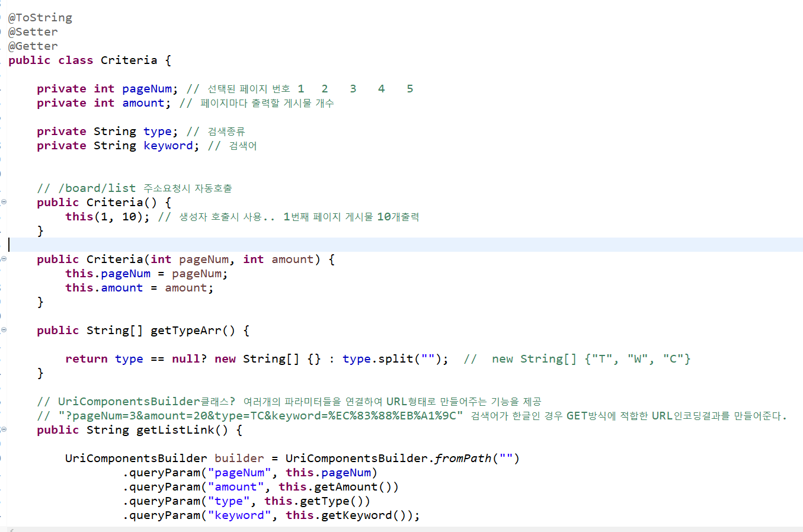Fold the getTypeArr() method
Viewport: 803px width, 532px height.
click(4, 330)
